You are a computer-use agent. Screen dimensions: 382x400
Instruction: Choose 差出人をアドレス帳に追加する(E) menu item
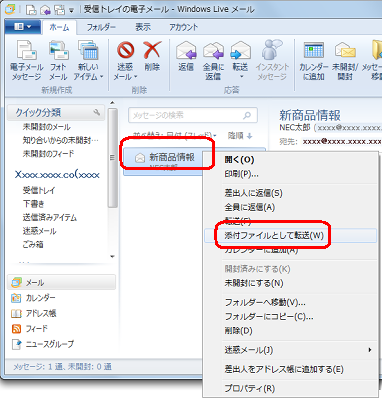284,369
